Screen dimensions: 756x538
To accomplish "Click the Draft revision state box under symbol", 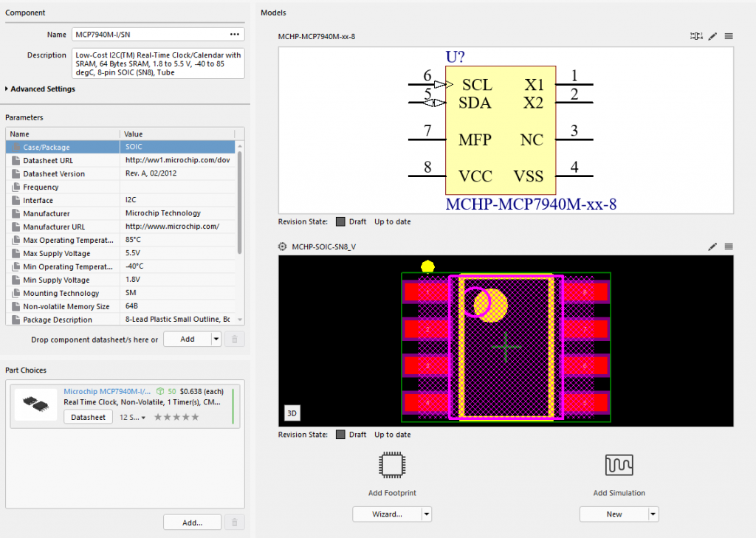I will (340, 221).
